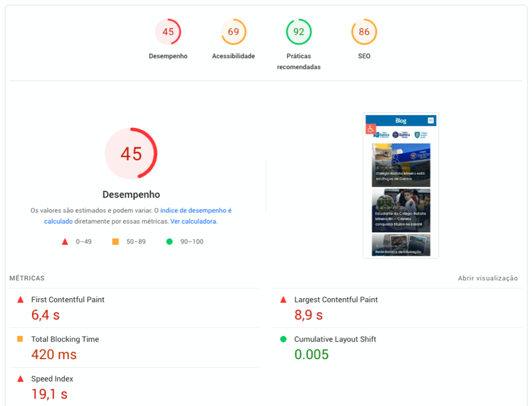Click the Práticas recomendadas score gauge 92
Viewport: 532px width, 406px height.
[298, 32]
